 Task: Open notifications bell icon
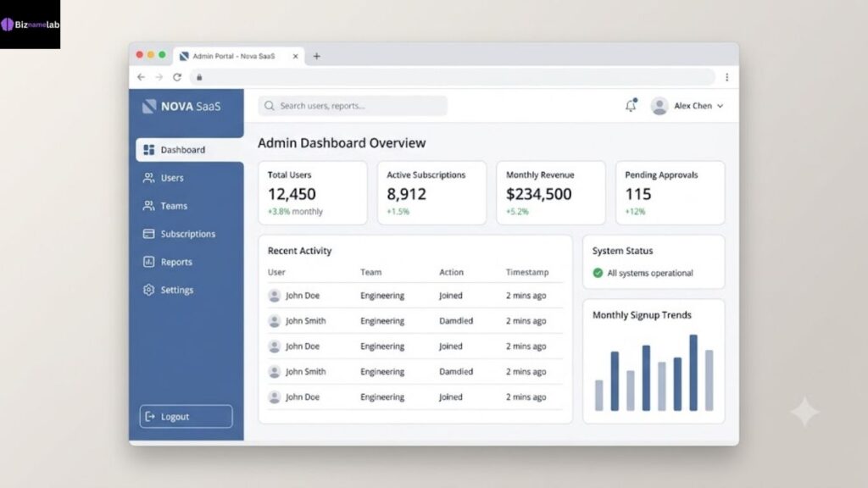point(631,105)
